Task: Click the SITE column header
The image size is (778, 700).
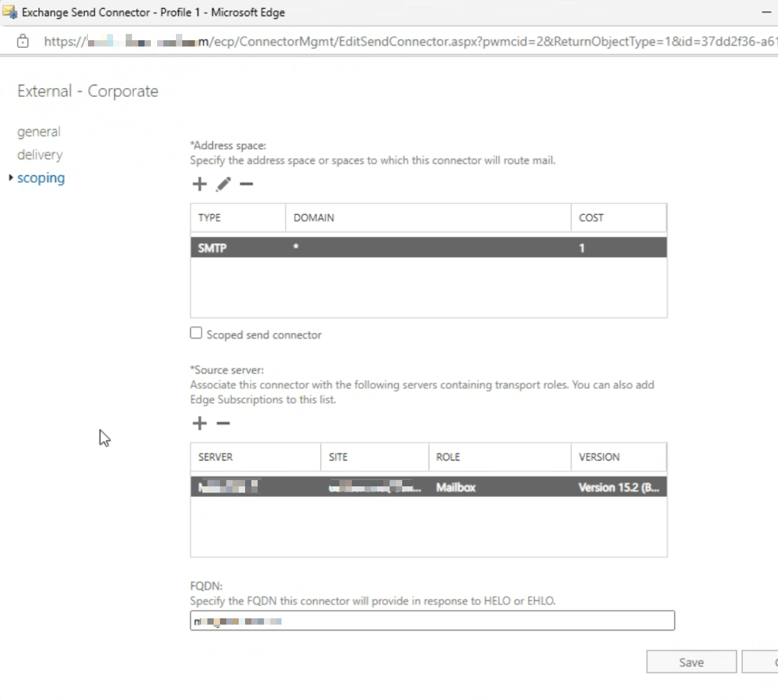Action: point(375,457)
